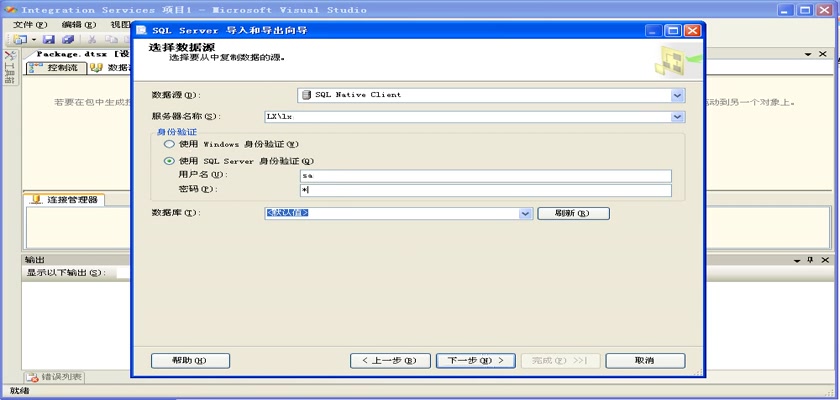
Task: Click inside the 服务器名称 combo box text
Action: (x=468, y=117)
